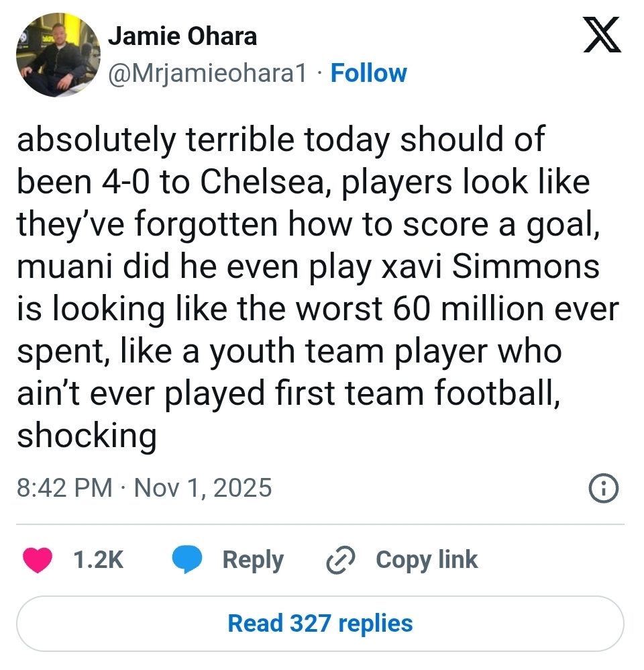Open the @Mrjamieohara1 handle link
The image size is (644, 670).
tap(207, 73)
